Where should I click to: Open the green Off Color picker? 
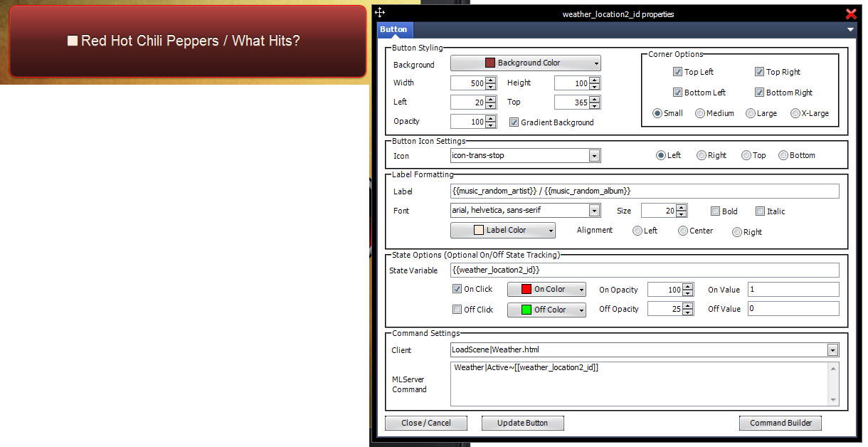[546, 310]
